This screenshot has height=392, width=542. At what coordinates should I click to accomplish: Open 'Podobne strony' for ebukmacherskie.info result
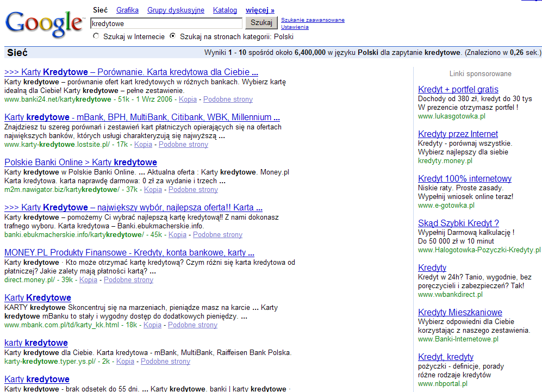[x=218, y=235]
